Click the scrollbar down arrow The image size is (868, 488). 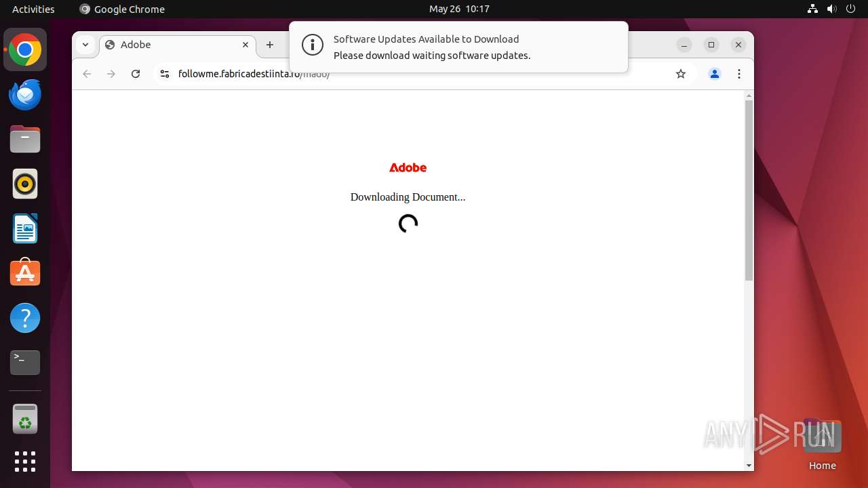point(749,466)
